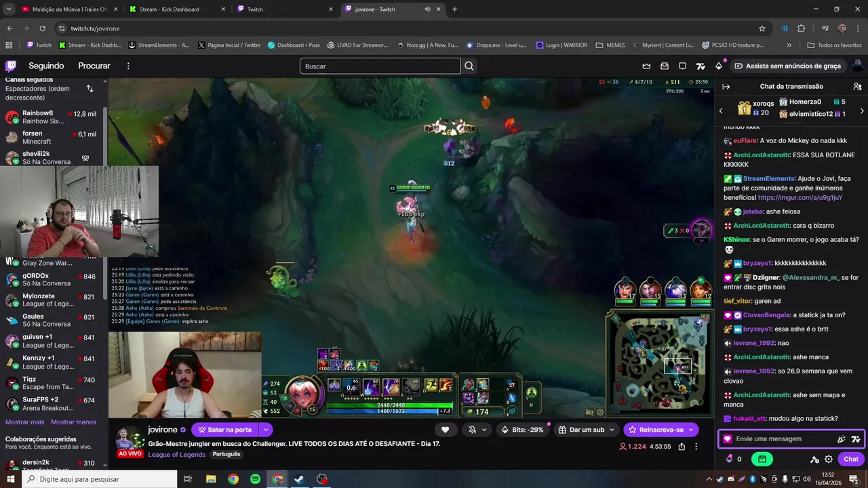Expand Reinscreva-se dropdown arrow

click(690, 430)
